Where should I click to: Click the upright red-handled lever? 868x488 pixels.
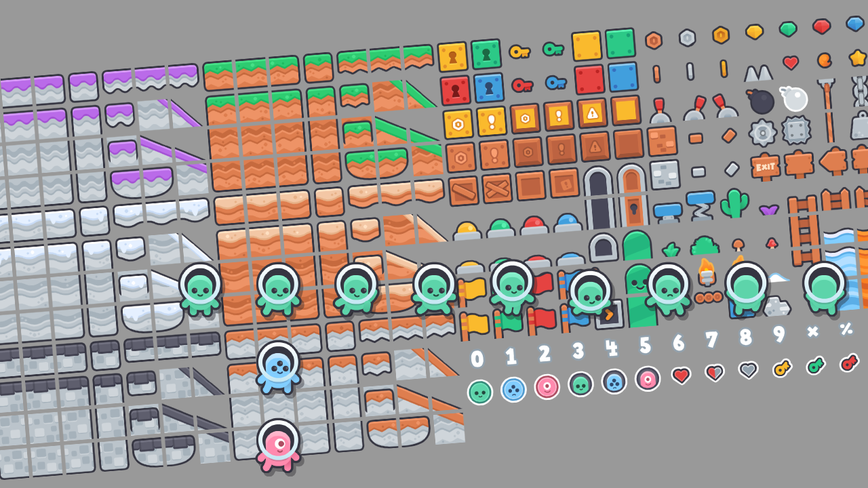coord(660,110)
